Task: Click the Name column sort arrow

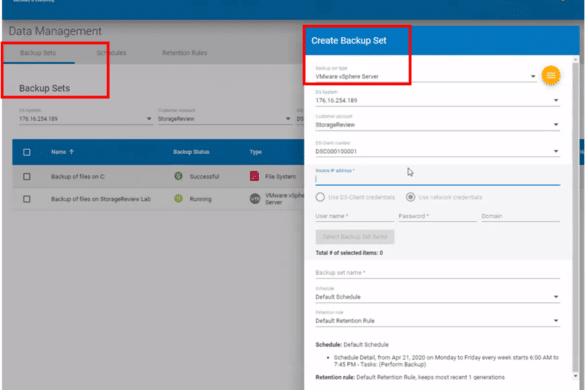Action: click(x=72, y=152)
